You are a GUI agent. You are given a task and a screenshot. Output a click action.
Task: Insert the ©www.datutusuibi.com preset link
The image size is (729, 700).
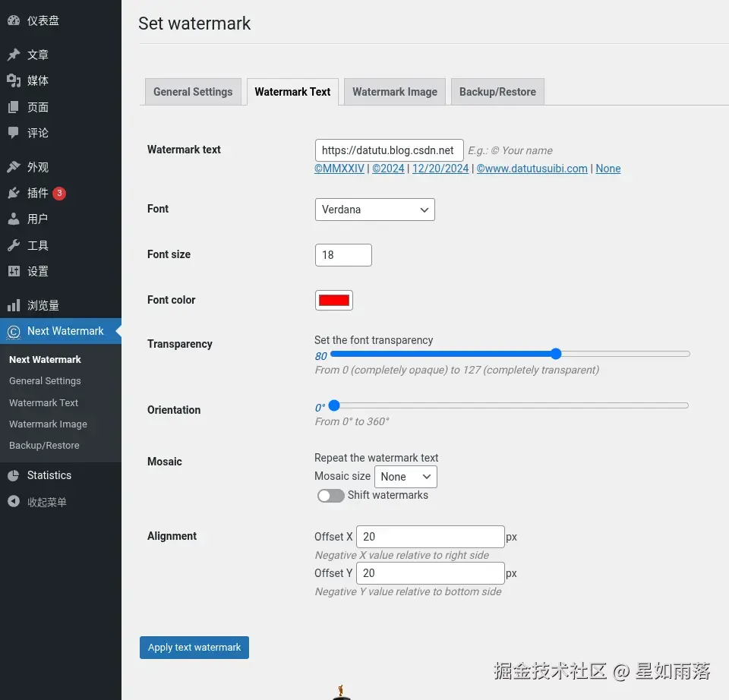coord(532,169)
